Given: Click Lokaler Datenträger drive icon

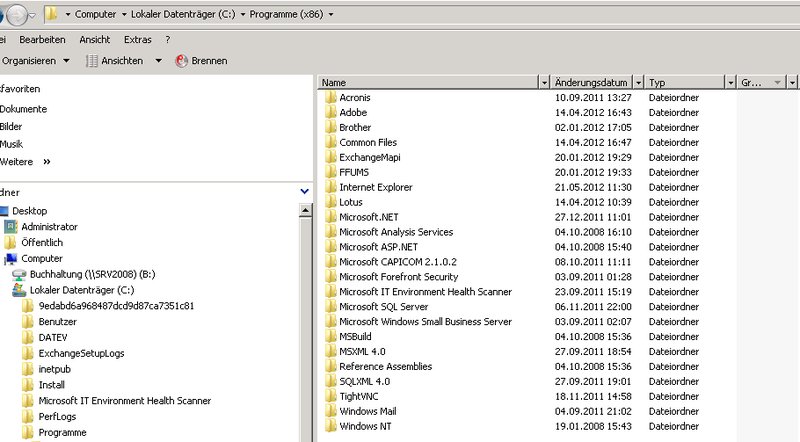Looking at the screenshot, I should (x=19, y=290).
